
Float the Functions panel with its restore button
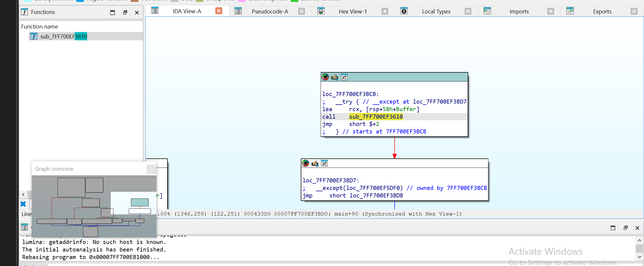pyautogui.click(x=125, y=12)
